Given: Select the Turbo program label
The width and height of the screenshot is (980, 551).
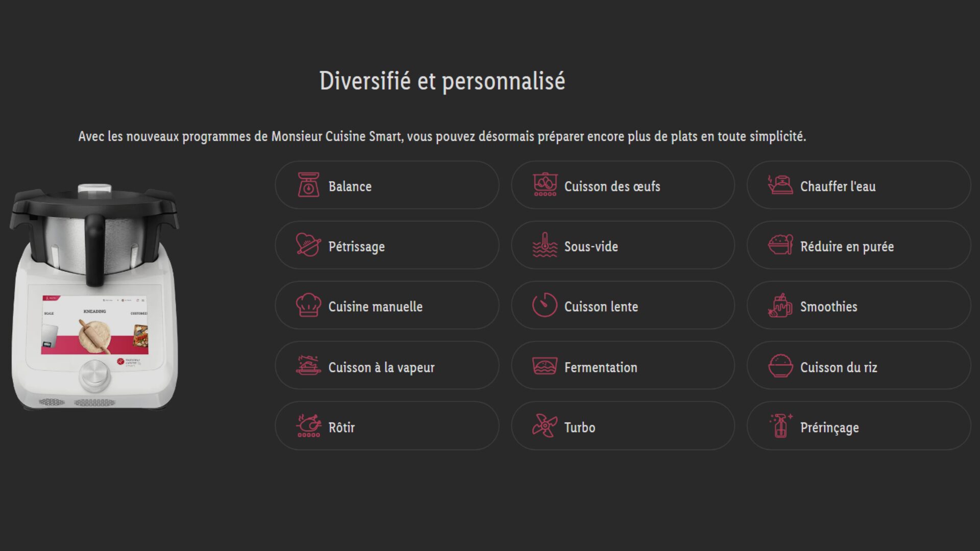Looking at the screenshot, I should point(579,428).
